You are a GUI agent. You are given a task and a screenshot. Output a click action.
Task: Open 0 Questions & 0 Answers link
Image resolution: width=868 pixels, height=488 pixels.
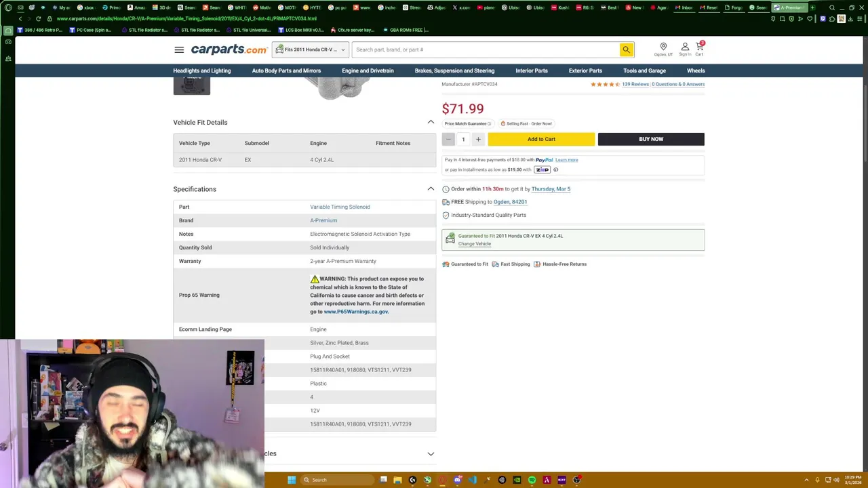pyautogui.click(x=678, y=84)
